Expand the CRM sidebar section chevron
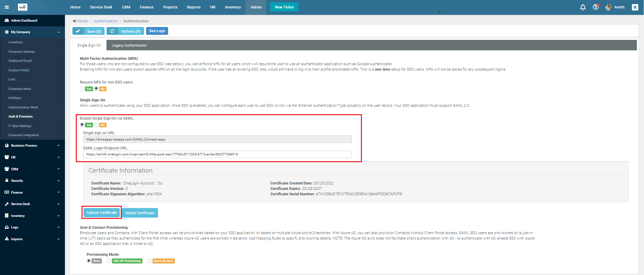 (x=59, y=169)
